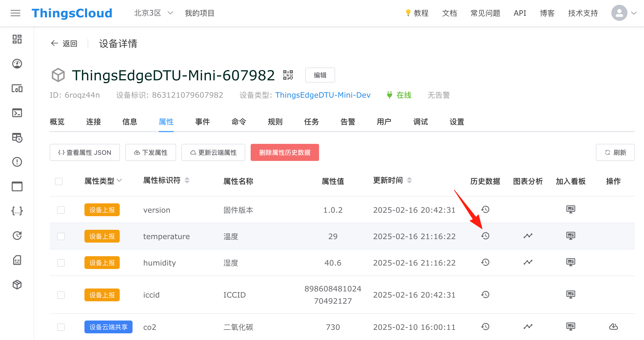Switch to the 设置 tab

coord(457,122)
